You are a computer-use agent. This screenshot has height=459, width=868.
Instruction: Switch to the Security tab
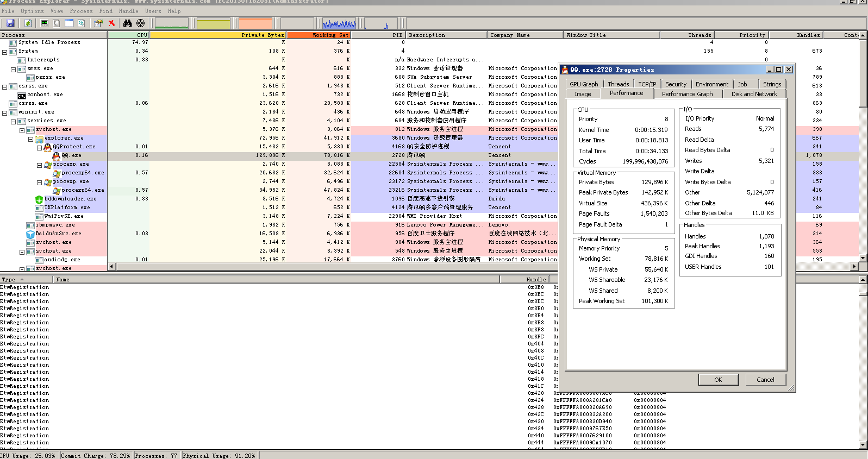click(676, 84)
